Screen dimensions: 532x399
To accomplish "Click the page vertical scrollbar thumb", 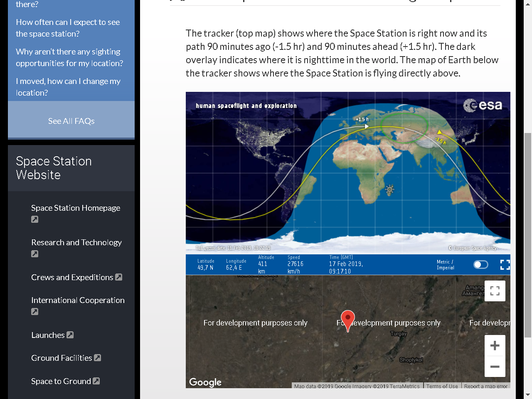I will point(528,235).
